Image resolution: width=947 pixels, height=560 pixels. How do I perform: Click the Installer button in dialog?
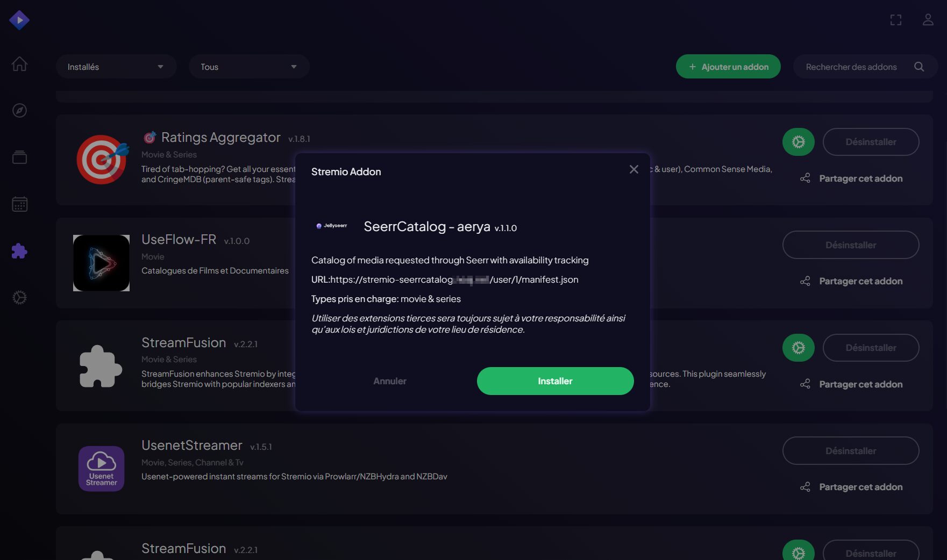click(555, 381)
